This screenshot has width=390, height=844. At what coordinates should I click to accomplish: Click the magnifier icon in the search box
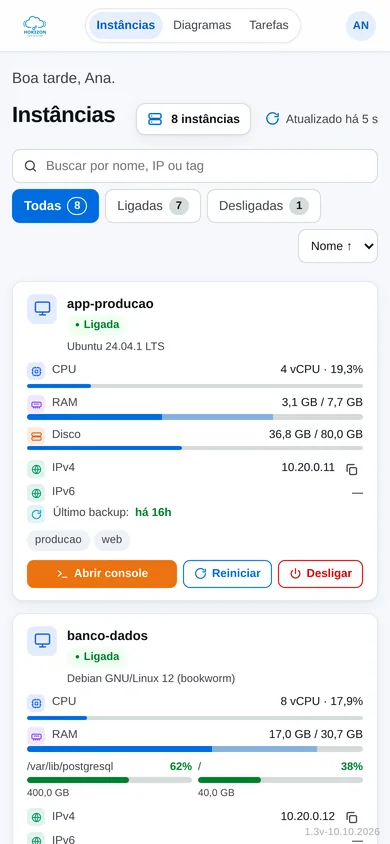(x=31, y=166)
